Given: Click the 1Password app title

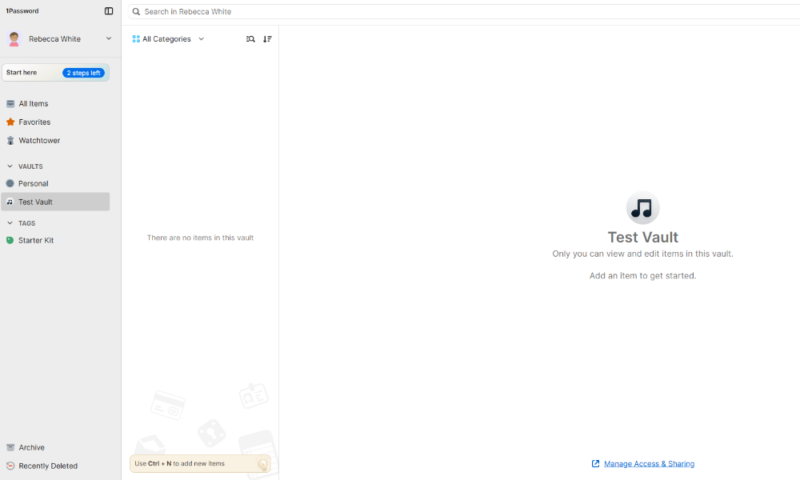Looking at the screenshot, I should 22,11.
